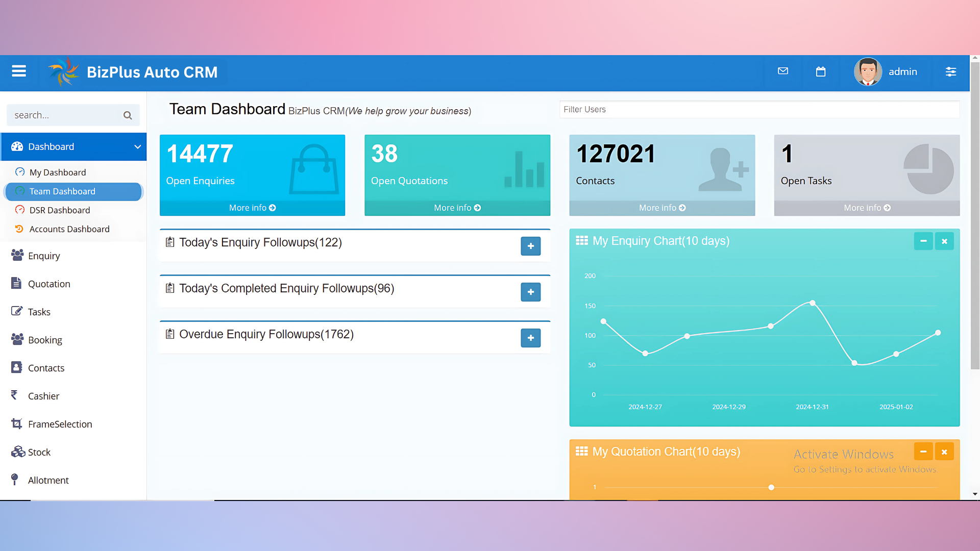This screenshot has height=551, width=980.
Task: Click the data point on quotation chart
Action: 771,487
